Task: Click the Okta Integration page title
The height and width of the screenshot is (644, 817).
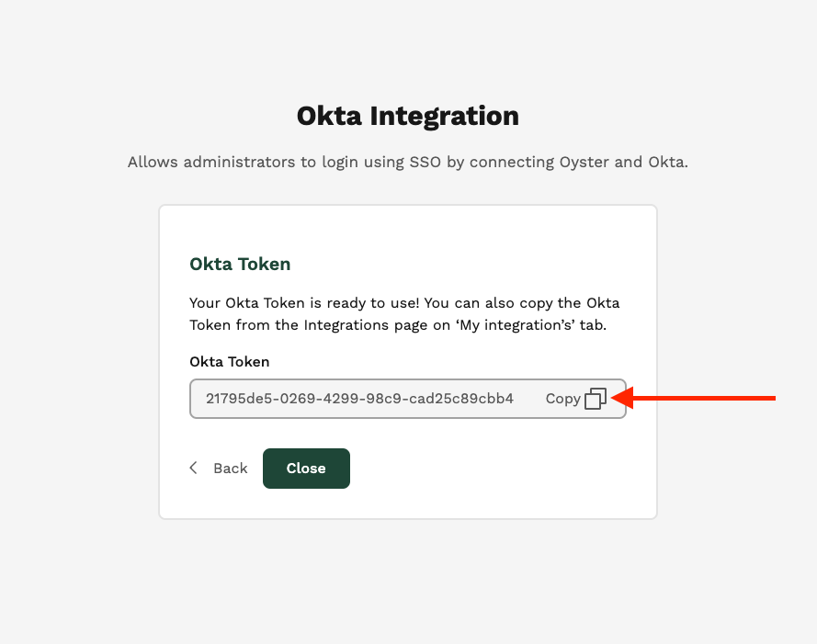Action: click(408, 116)
